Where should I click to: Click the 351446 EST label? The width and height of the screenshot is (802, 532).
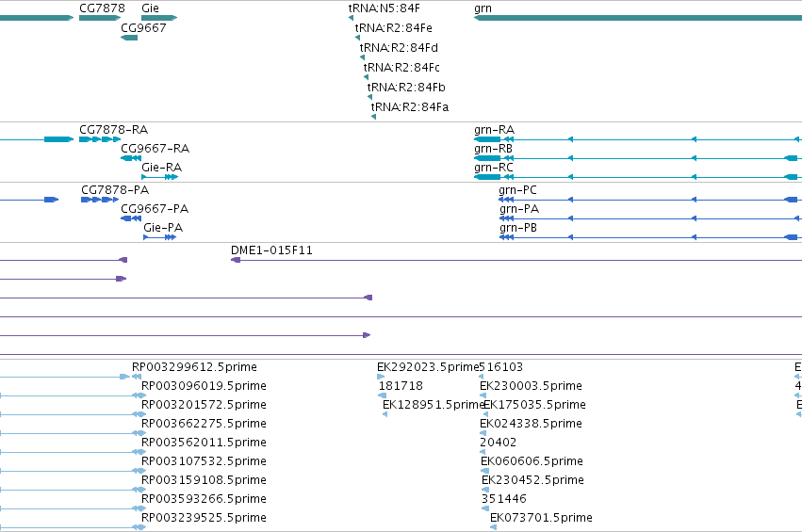[x=504, y=499]
